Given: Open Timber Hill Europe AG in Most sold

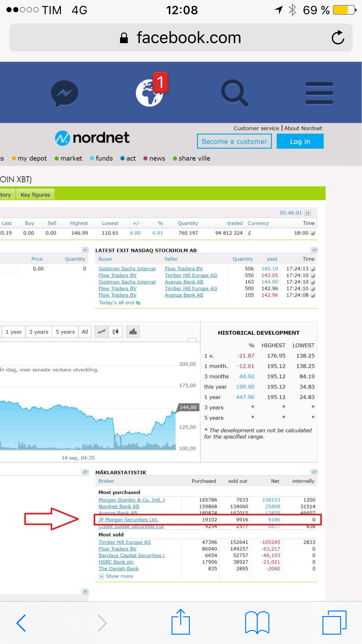Looking at the screenshot, I should pyautogui.click(x=125, y=542).
